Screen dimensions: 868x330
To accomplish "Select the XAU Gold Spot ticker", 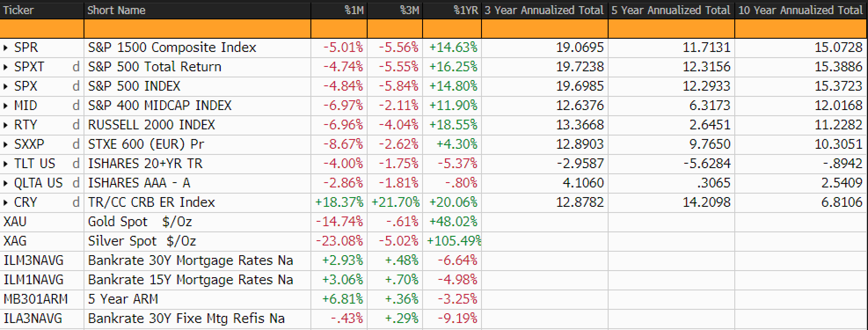I will coord(15,222).
